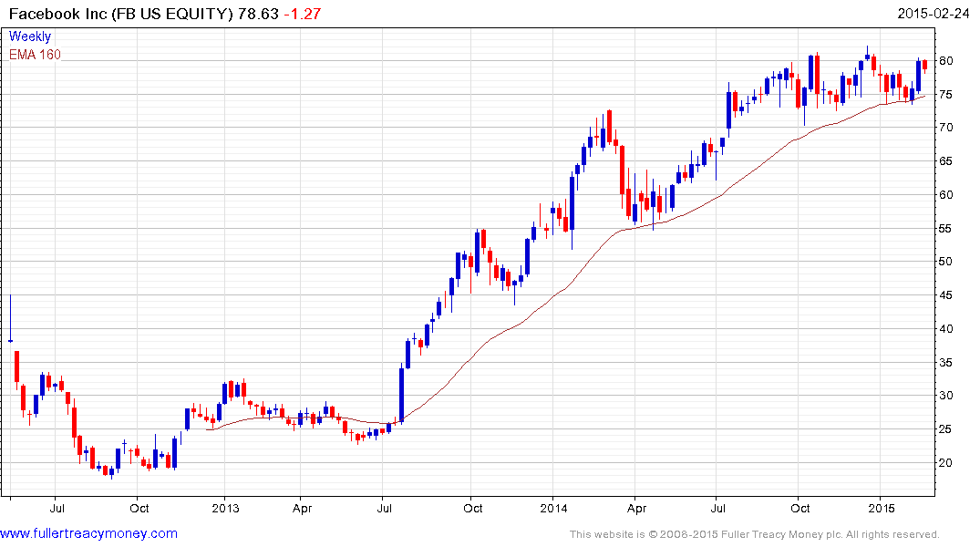Viewport: 980px width, 547px height.
Task: Click the -1.27 price change value
Action: tap(303, 14)
